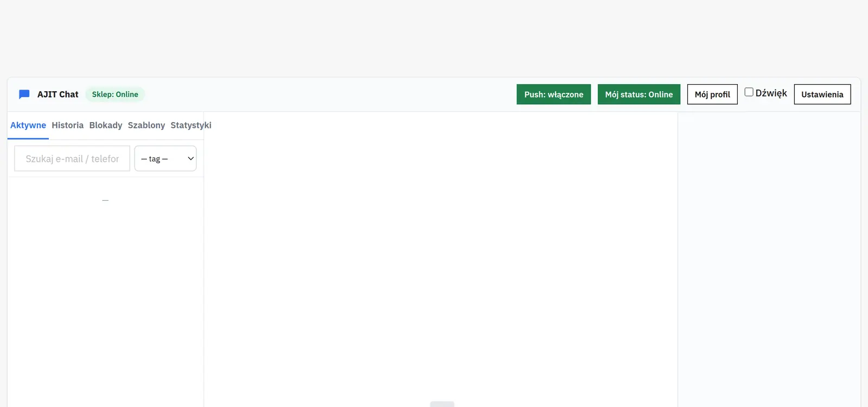Click the AJIT Chat title text
The height and width of the screenshot is (407, 868).
(58, 94)
